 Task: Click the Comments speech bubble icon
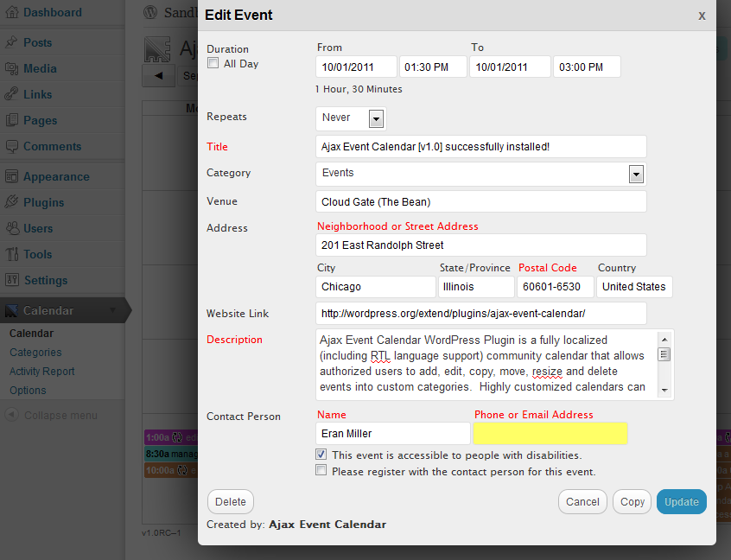pyautogui.click(x=11, y=146)
